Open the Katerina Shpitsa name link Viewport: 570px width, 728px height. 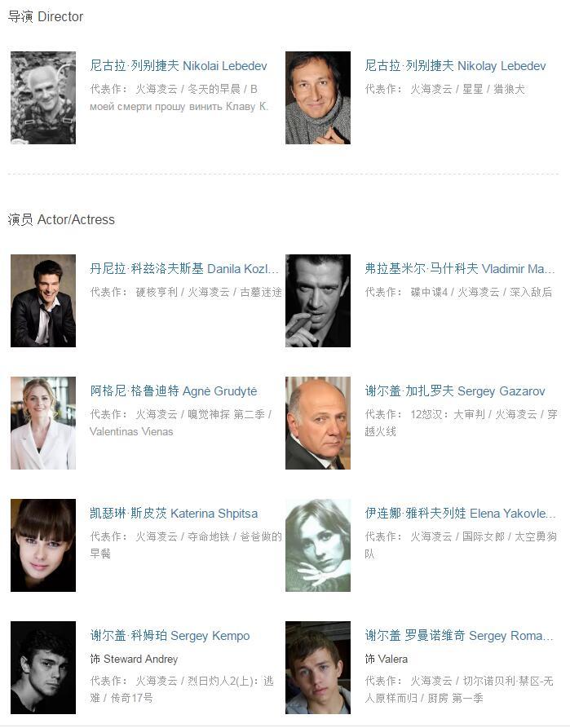tap(173, 514)
